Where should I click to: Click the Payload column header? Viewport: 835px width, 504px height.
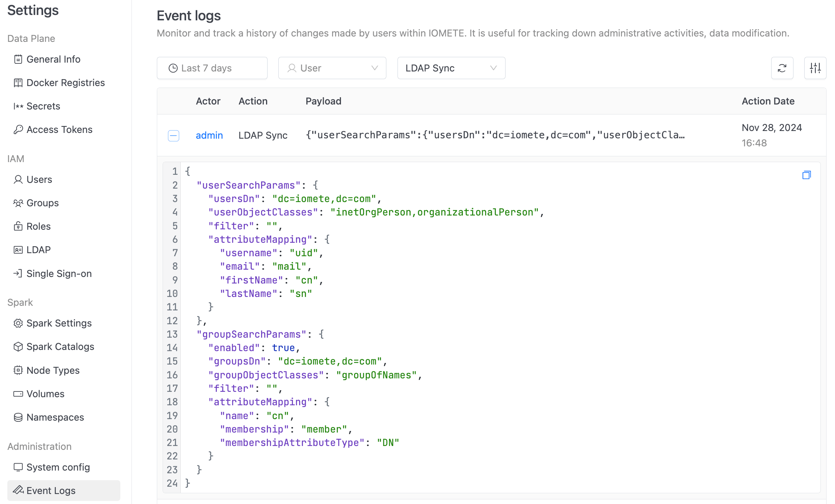(x=323, y=101)
